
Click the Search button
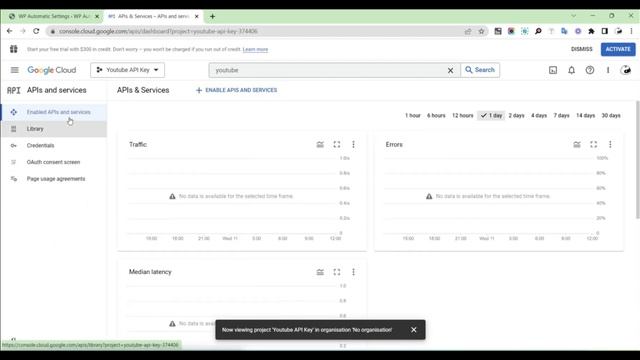click(x=480, y=70)
